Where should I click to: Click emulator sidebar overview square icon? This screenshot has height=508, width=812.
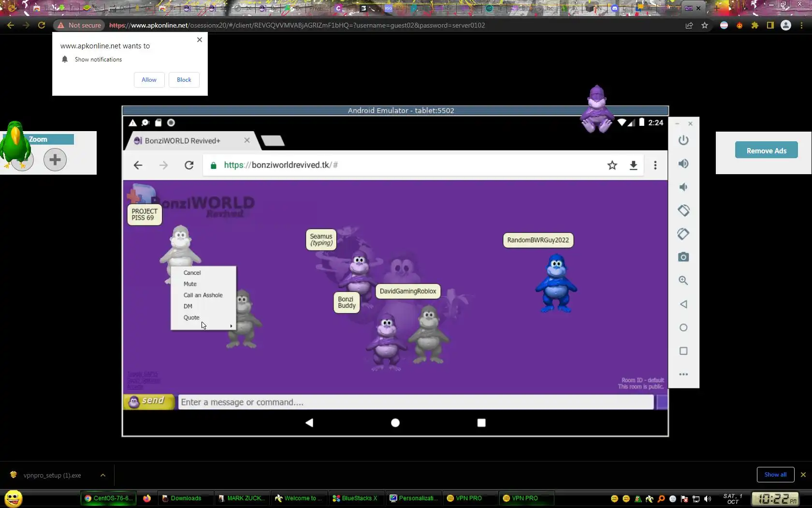(683, 351)
